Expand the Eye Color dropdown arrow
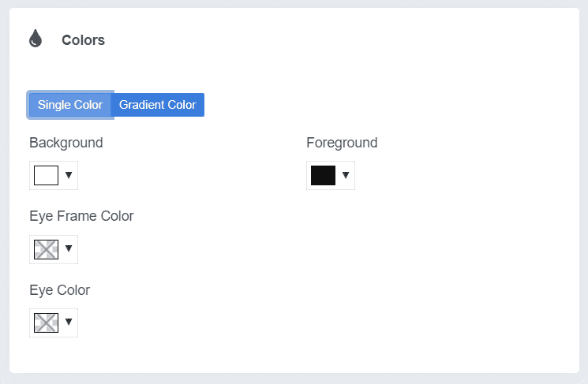The width and height of the screenshot is (588, 384). pos(69,322)
